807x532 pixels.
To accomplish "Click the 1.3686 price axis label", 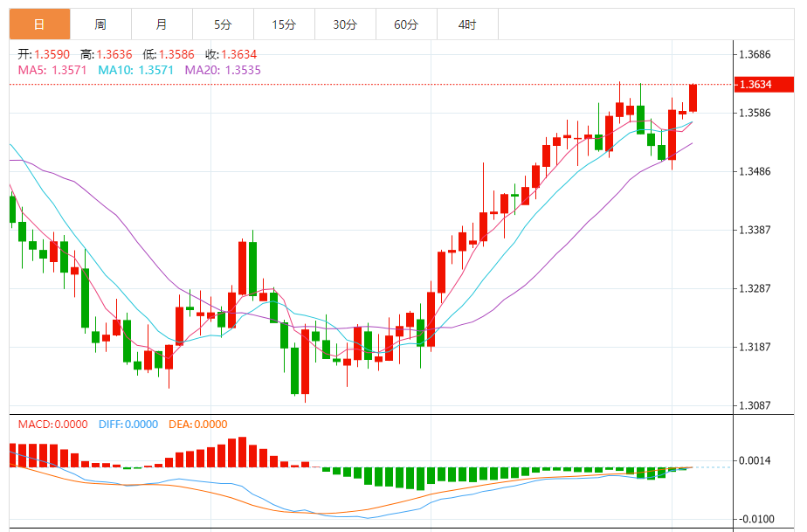I will [755, 54].
